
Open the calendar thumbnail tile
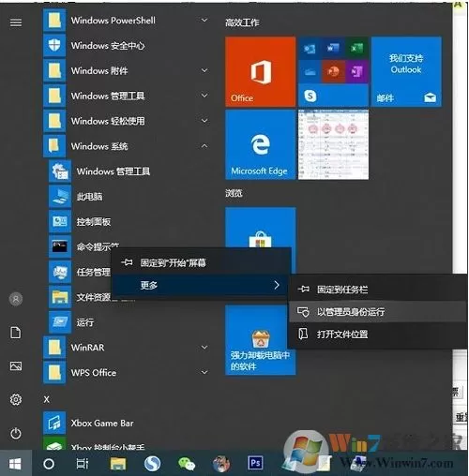pos(333,144)
